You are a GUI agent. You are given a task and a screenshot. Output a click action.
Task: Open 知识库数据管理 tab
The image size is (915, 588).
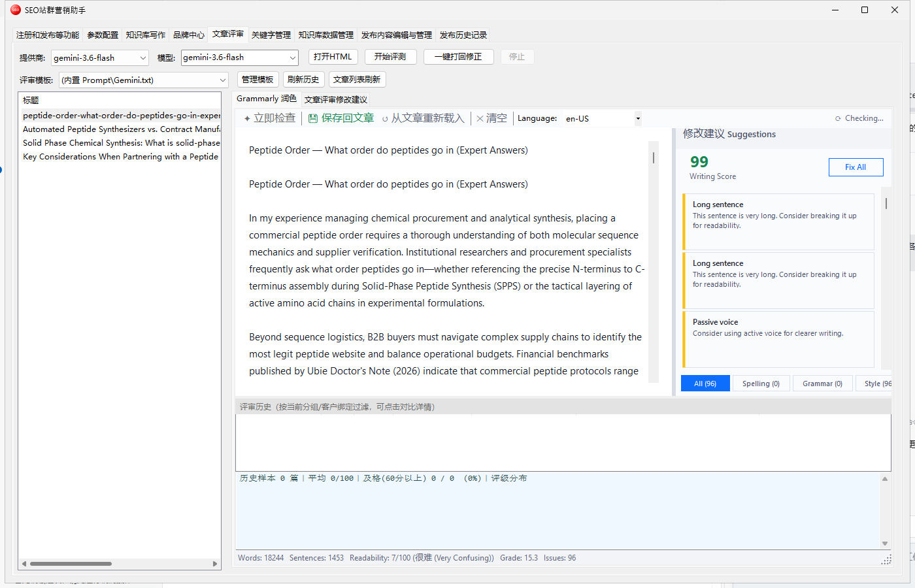(326, 35)
